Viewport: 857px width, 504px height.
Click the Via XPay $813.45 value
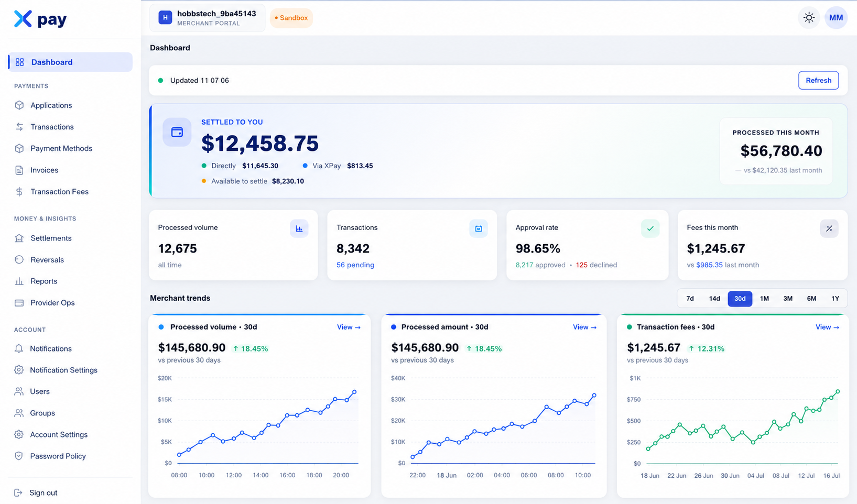360,166
